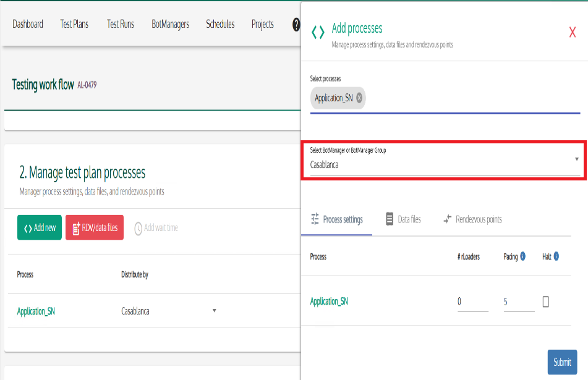Screen dimensions: 588x380
Task: Click the AL-0479 identifier text
Action: point(87,85)
